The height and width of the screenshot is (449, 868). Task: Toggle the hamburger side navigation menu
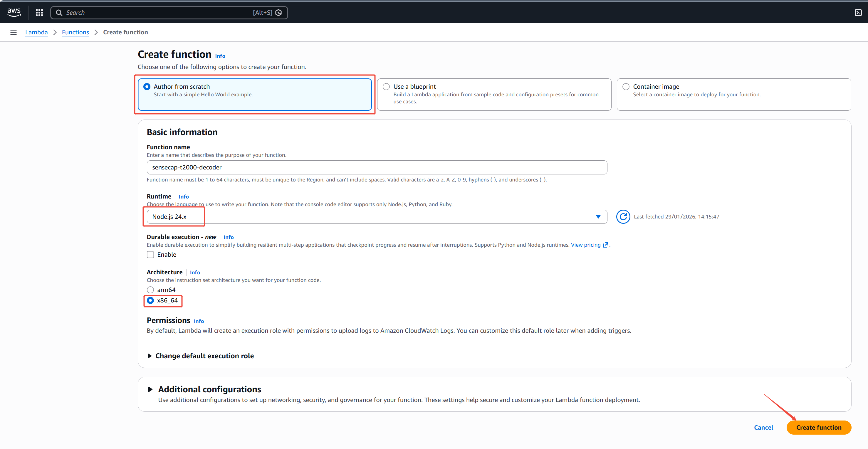(x=14, y=32)
